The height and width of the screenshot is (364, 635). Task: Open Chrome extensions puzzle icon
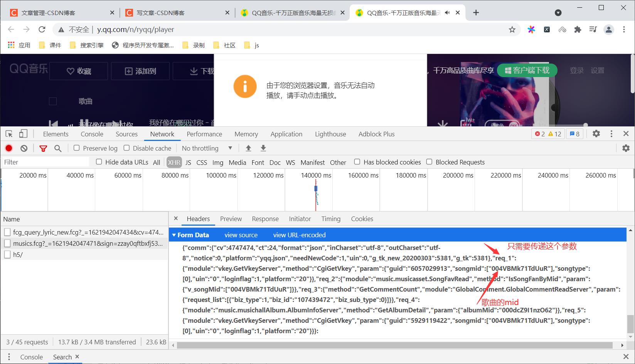point(578,30)
